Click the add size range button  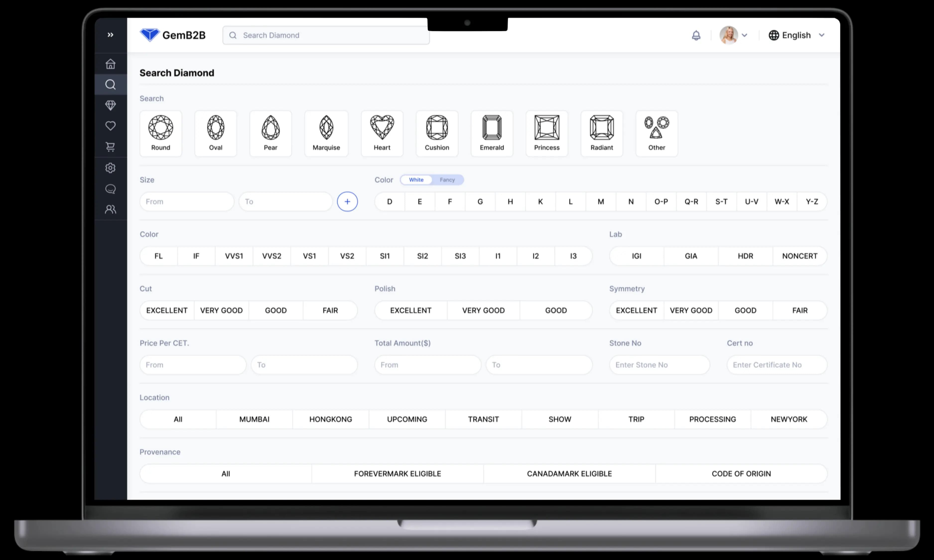(x=347, y=201)
